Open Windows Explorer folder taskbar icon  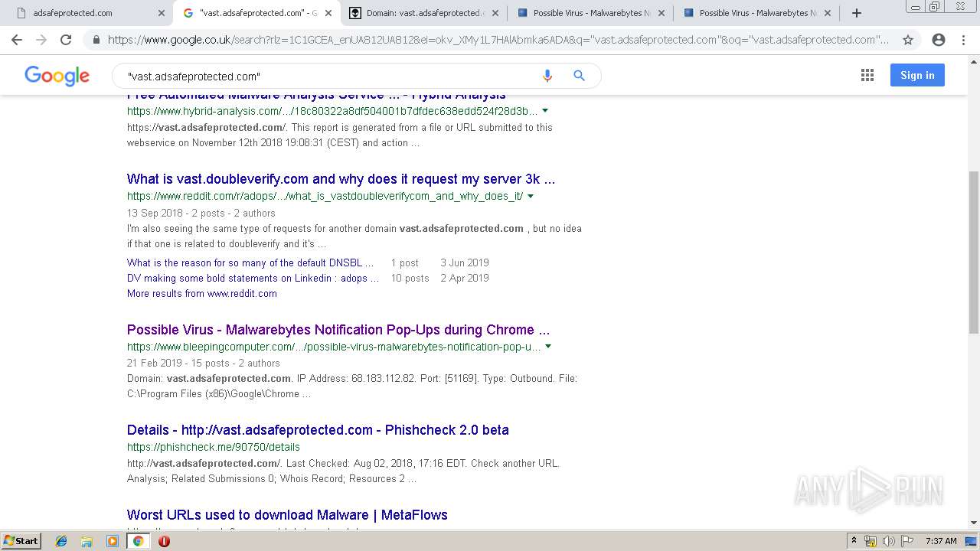click(87, 541)
